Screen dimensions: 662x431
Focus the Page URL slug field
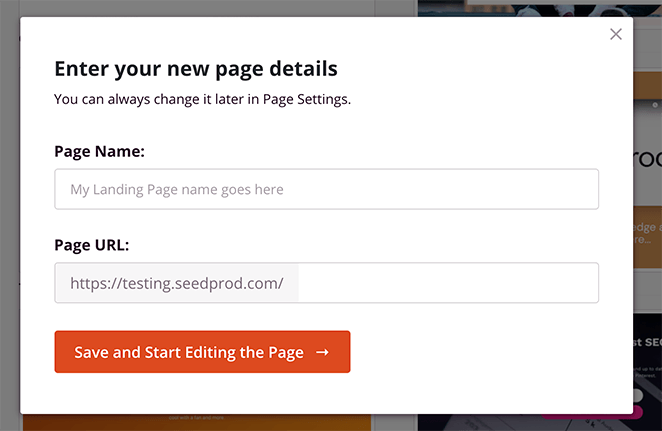(x=448, y=283)
